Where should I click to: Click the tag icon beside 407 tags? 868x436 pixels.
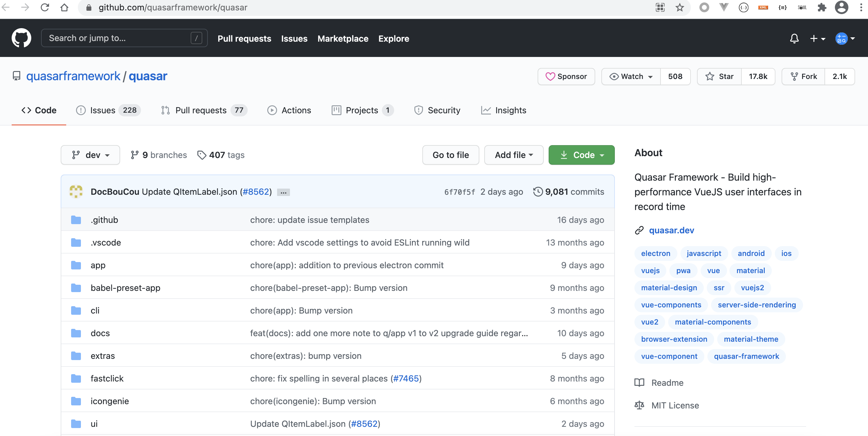tap(202, 155)
